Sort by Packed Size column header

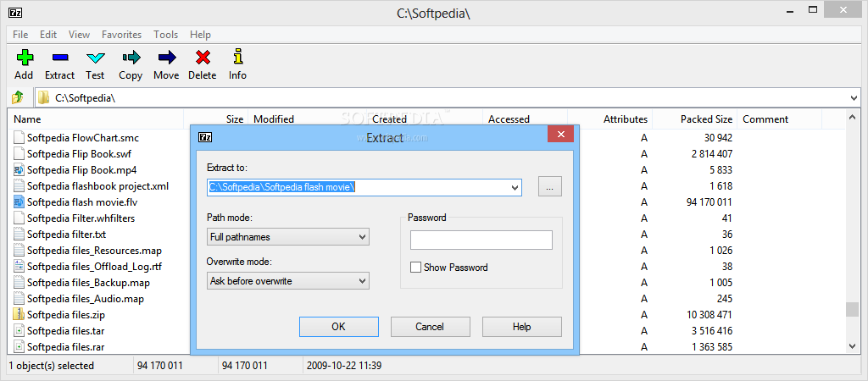click(x=695, y=119)
